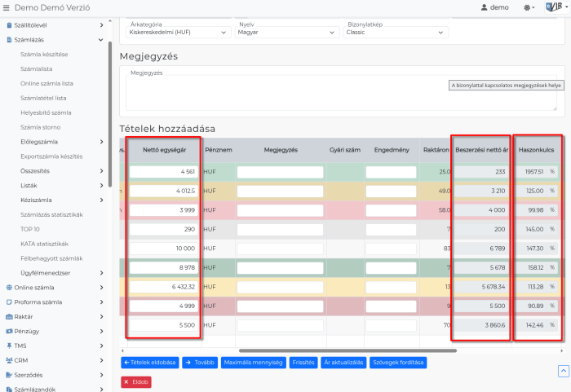Expand the Előlegszámla submenu
Screen dimensions: 571x392
101,141
